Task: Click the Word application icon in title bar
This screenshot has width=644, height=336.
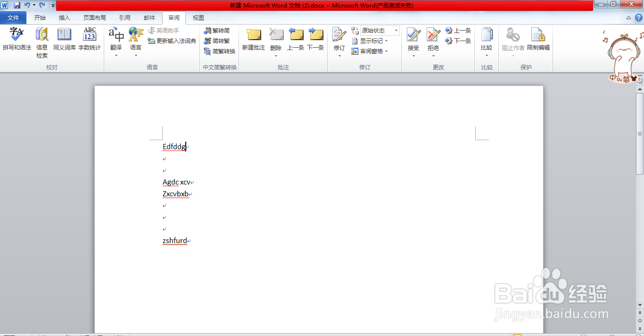Action: [5, 5]
